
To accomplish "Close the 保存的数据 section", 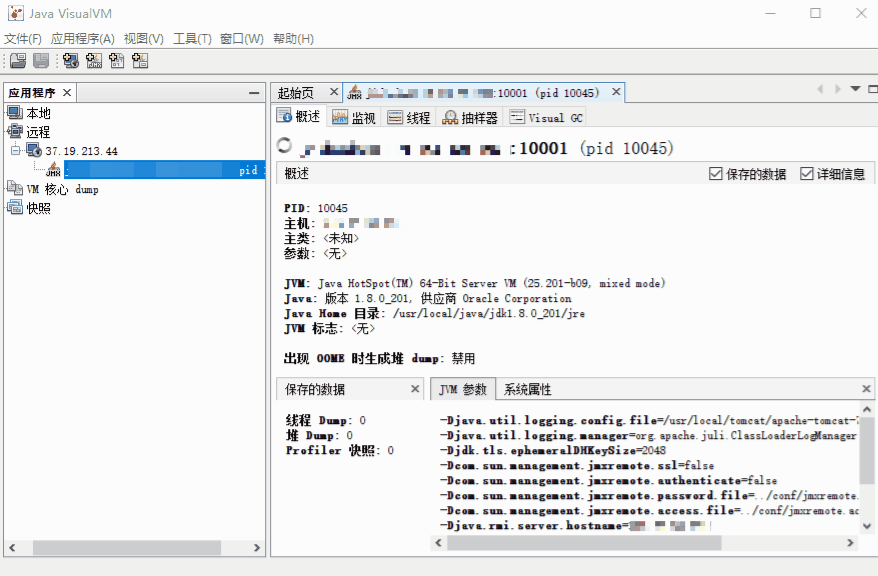I will 415,388.
